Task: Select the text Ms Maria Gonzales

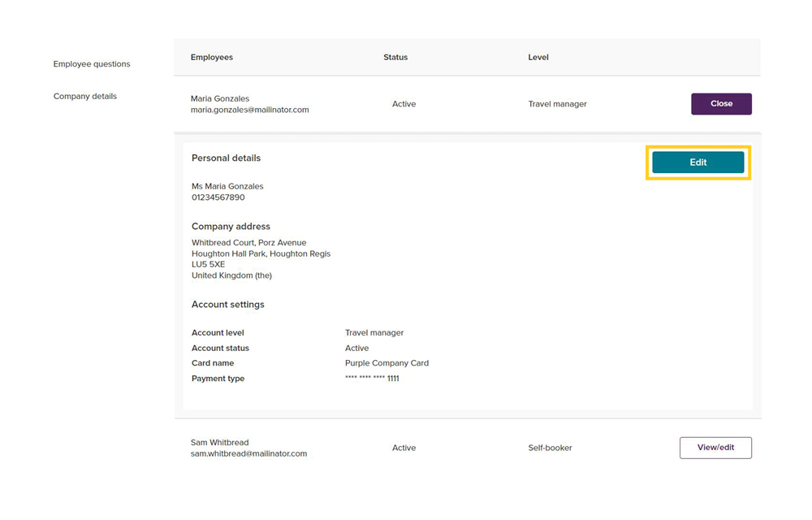Action: 227,186
